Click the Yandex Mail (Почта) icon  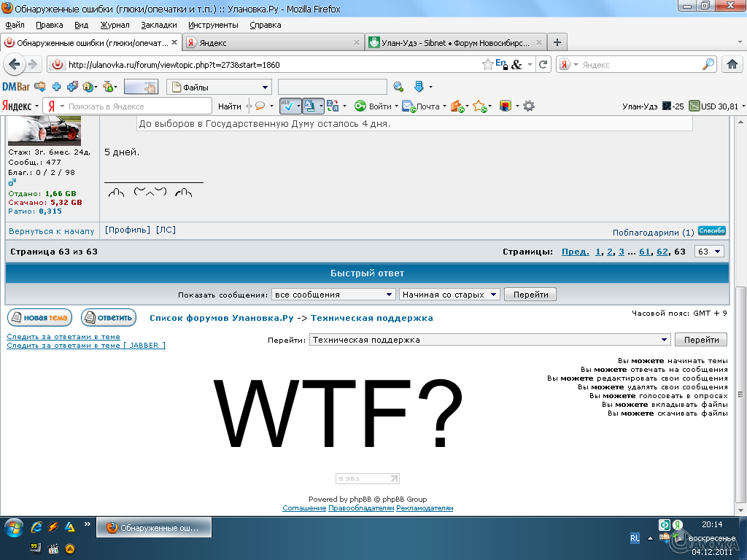[x=409, y=106]
